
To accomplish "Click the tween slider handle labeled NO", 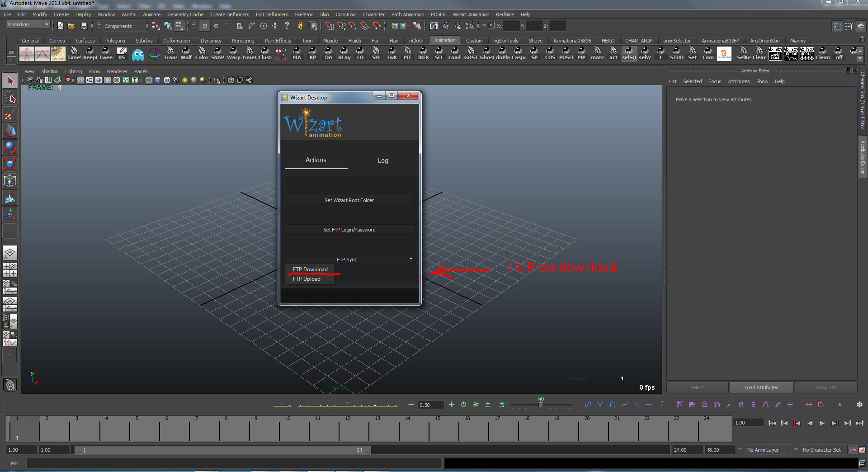I will click(x=541, y=405).
